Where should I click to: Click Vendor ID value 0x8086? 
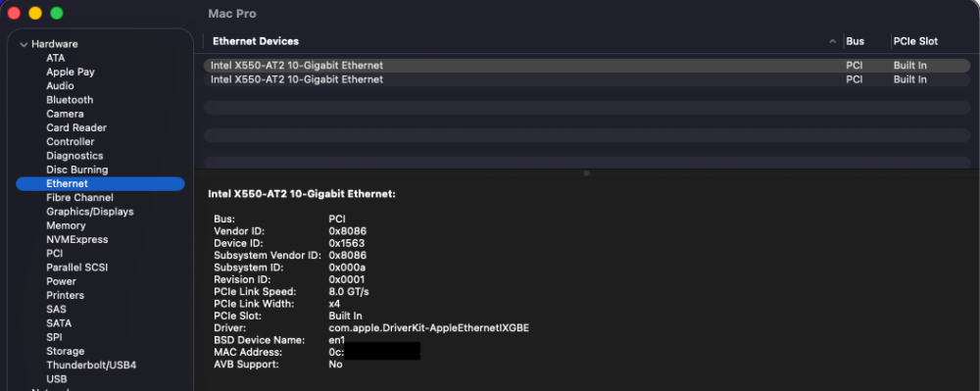[348, 231]
